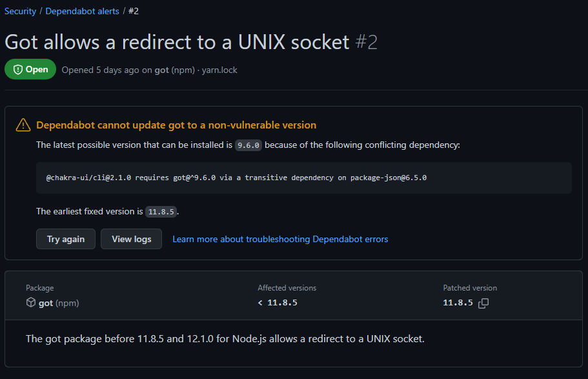Open the troubleshooting Dependabot errors link
Viewport: 588px width, 379px height.
coord(279,239)
